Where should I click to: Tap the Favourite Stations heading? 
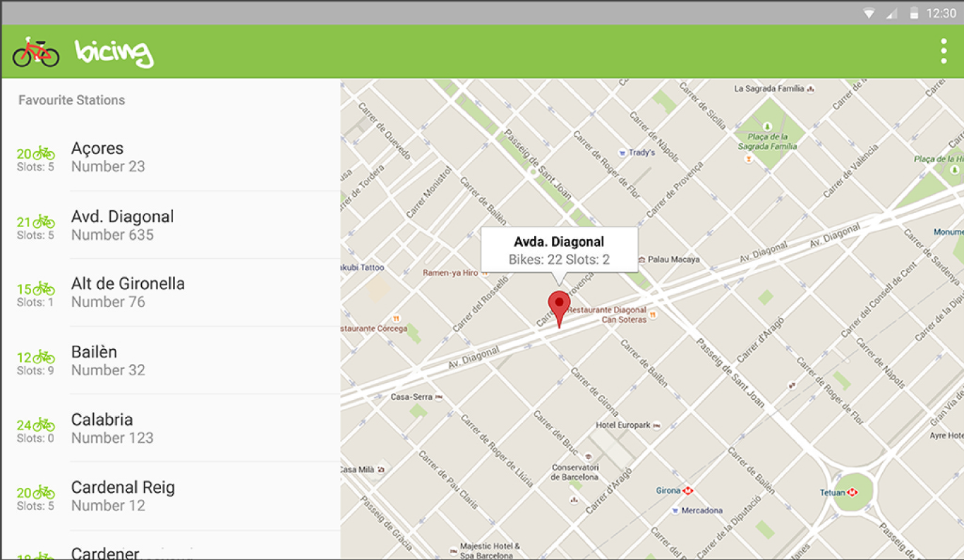(71, 100)
